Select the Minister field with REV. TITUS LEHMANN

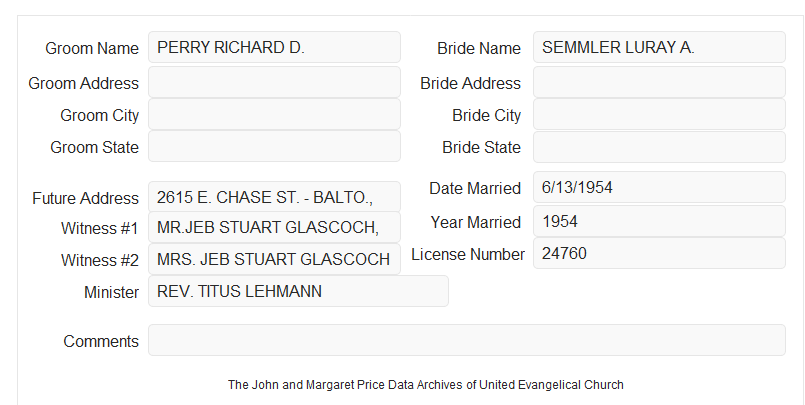coord(298,291)
